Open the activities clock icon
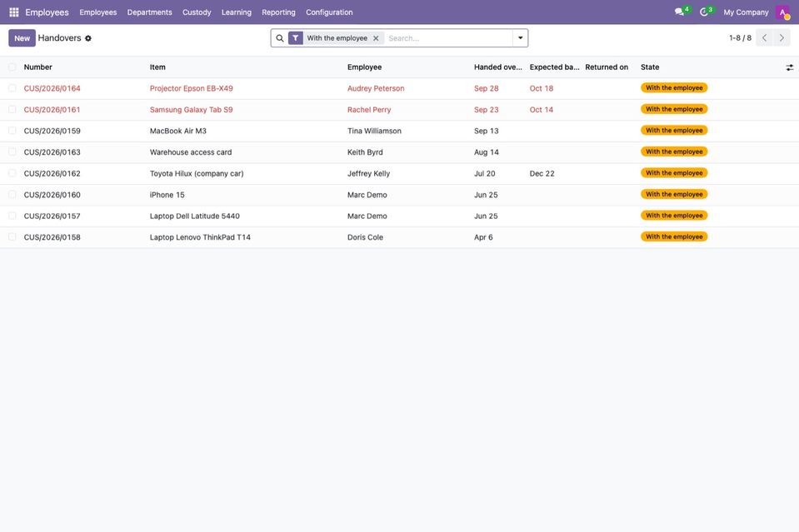This screenshot has height=532, width=799. 704,12
